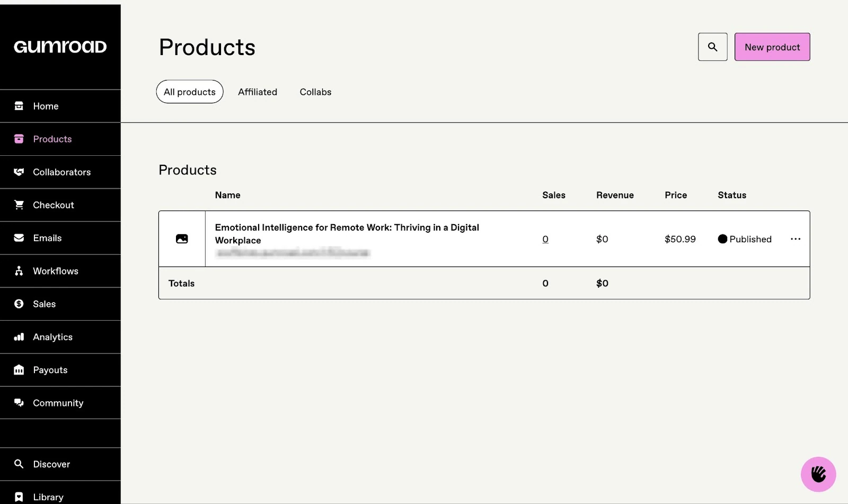Open the Community section
This screenshot has width=848, height=504.
click(x=60, y=403)
